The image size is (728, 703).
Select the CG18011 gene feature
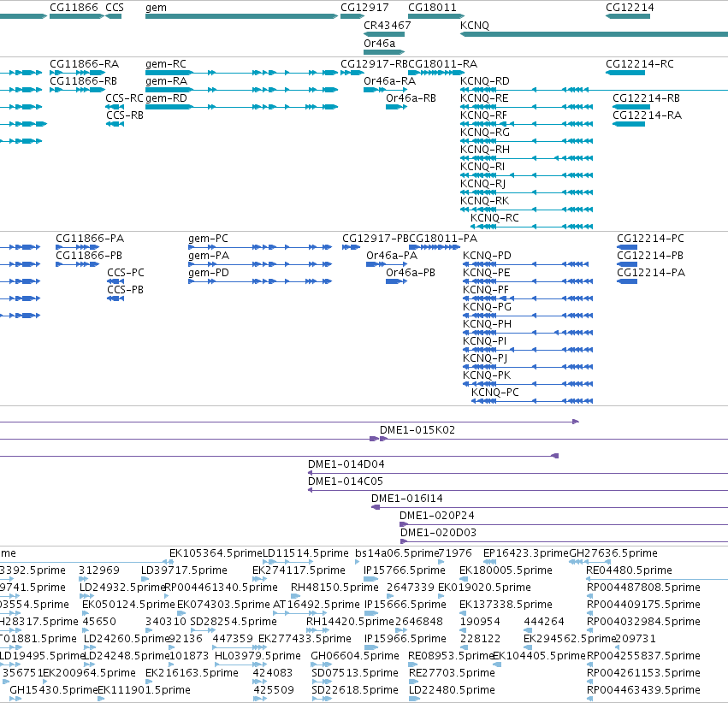pos(436,16)
